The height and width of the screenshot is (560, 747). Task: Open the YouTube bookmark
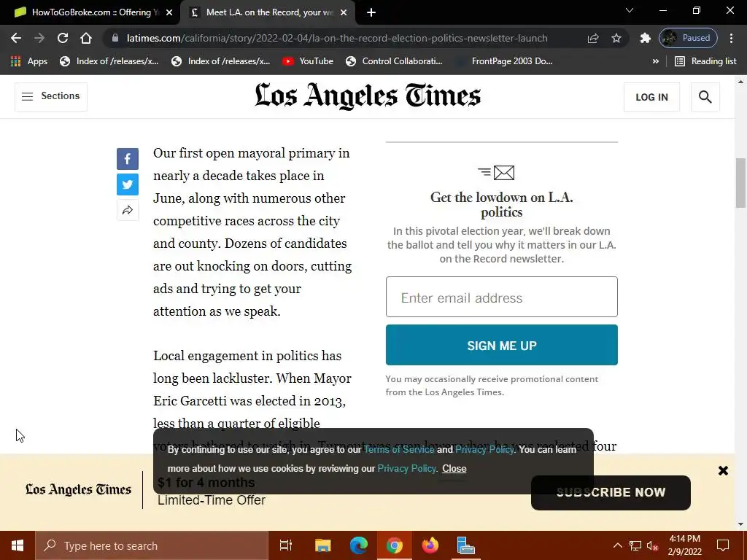coord(308,61)
